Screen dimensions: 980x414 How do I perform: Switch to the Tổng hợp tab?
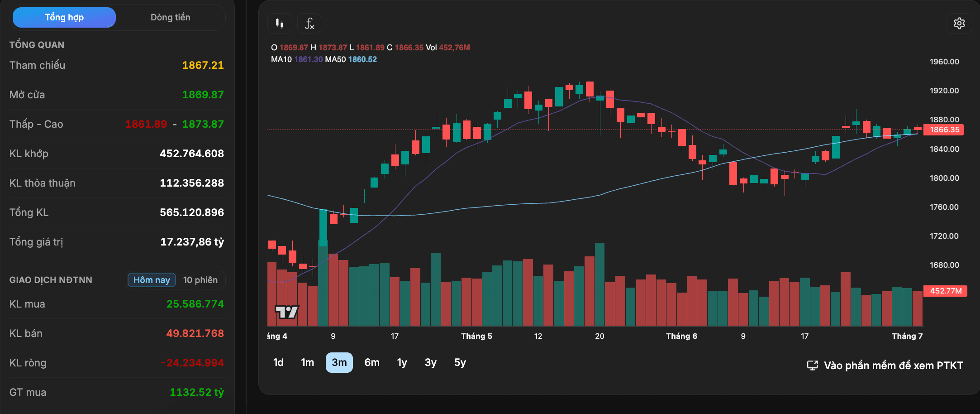64,17
